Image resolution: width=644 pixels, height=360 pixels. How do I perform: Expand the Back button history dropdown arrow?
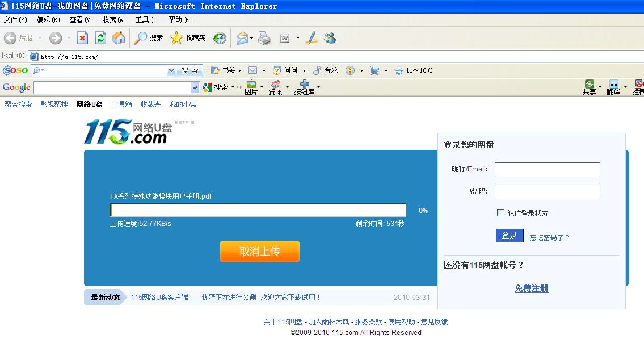click(x=40, y=38)
